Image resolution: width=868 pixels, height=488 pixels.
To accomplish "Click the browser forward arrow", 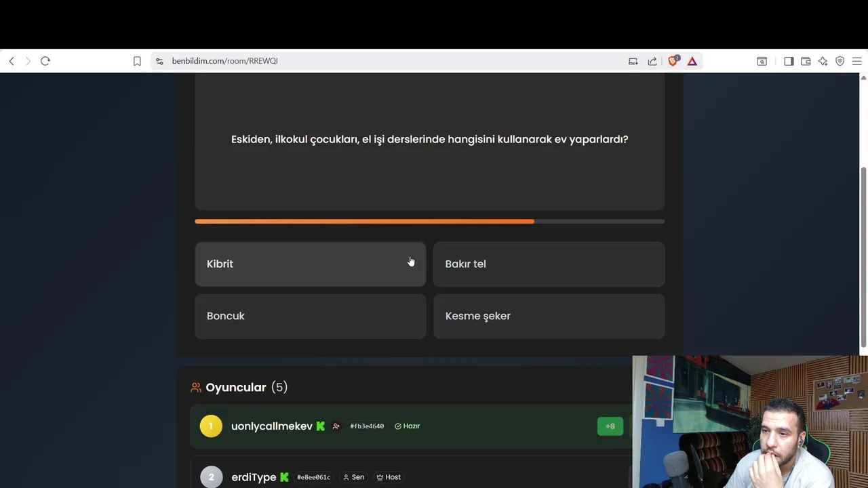I will (28, 61).
